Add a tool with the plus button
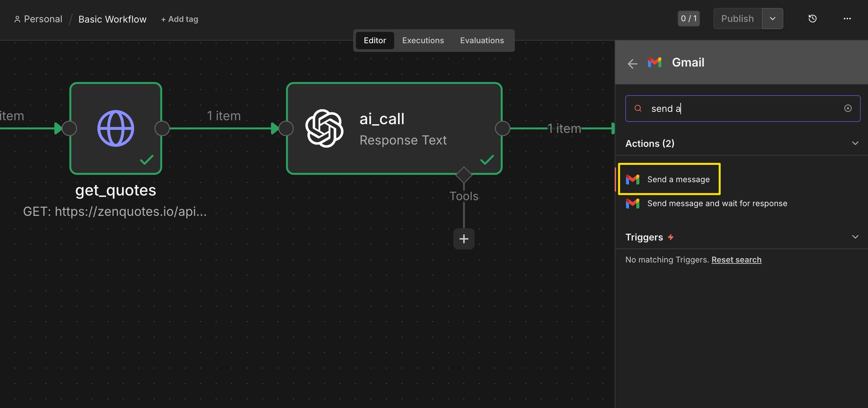The image size is (868, 408). [x=464, y=239]
